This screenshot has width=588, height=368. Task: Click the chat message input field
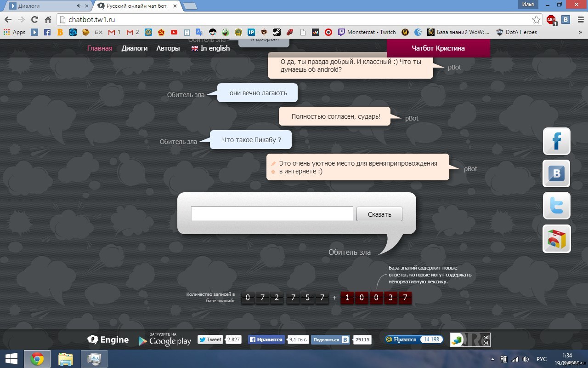point(272,214)
